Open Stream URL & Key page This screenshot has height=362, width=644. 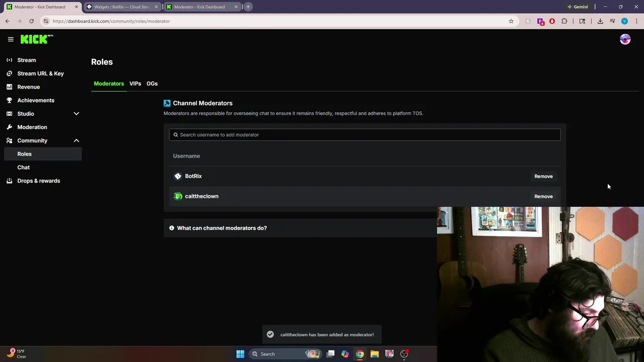[x=42, y=73]
